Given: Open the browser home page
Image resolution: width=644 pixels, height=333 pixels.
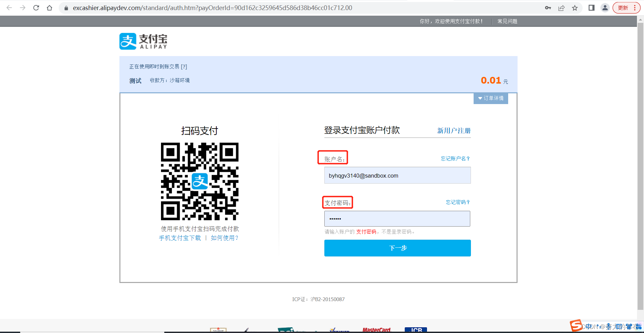Looking at the screenshot, I should pyautogui.click(x=50, y=8).
